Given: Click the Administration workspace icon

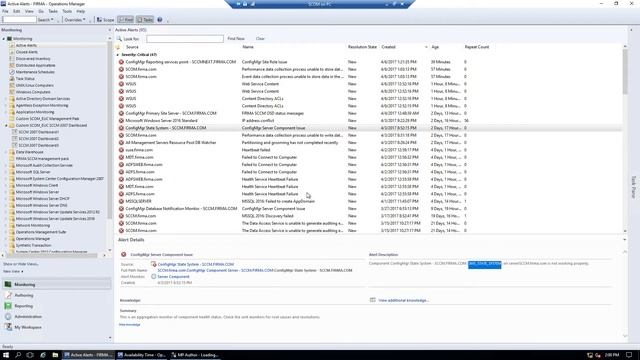Looking at the screenshot, I should coord(8,316).
